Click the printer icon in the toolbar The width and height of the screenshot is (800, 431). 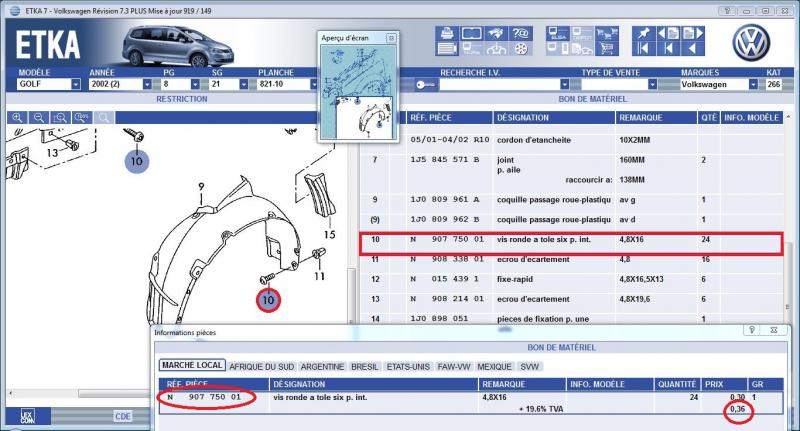point(447,33)
